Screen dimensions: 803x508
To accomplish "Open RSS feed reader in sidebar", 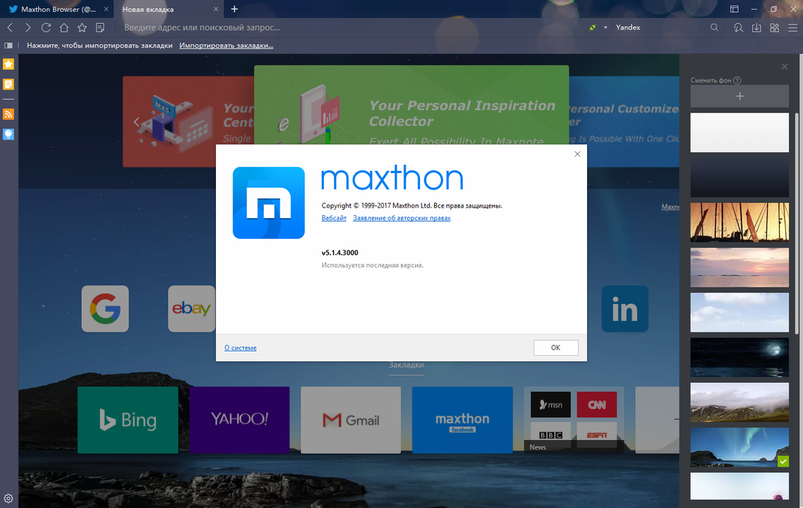I will point(8,114).
